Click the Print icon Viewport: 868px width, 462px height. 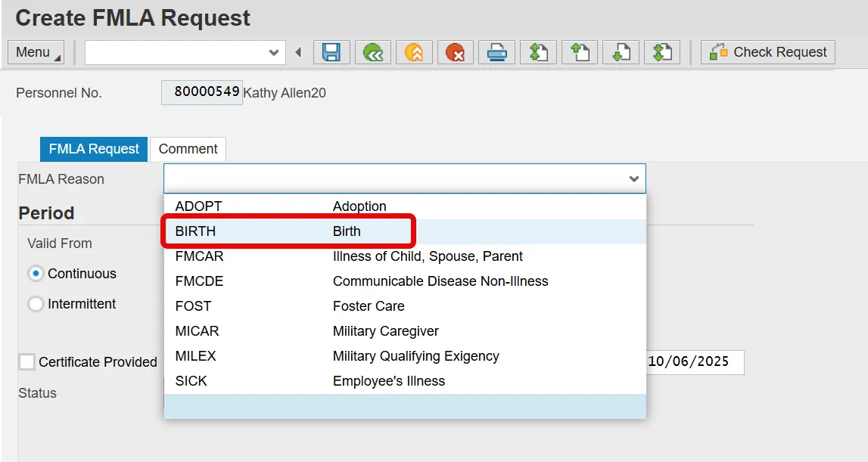tap(496, 52)
